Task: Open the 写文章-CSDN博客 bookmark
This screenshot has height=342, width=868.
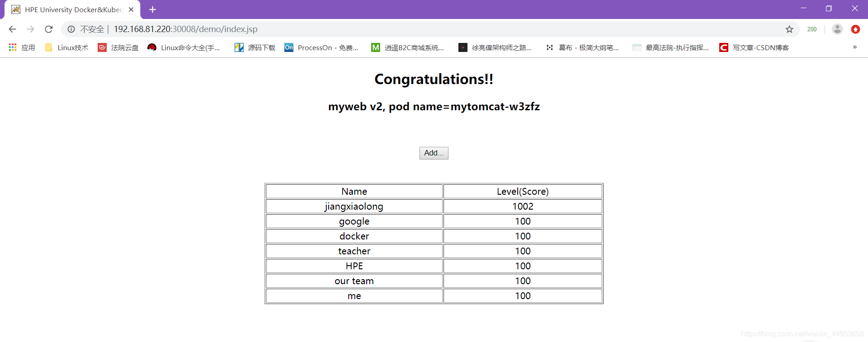Action: point(754,47)
